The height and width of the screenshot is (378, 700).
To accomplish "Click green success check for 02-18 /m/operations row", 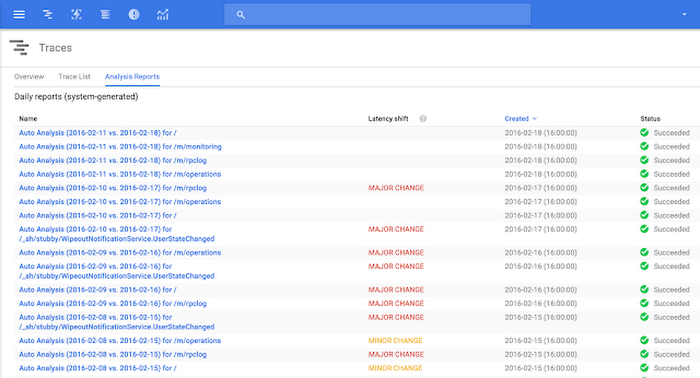I will coord(644,174).
